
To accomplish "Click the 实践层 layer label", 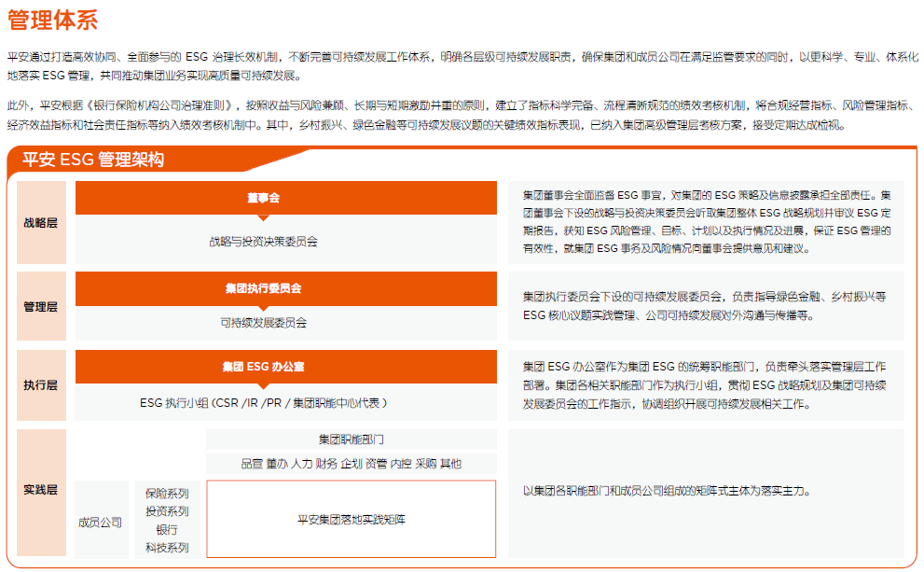I will click(x=41, y=490).
